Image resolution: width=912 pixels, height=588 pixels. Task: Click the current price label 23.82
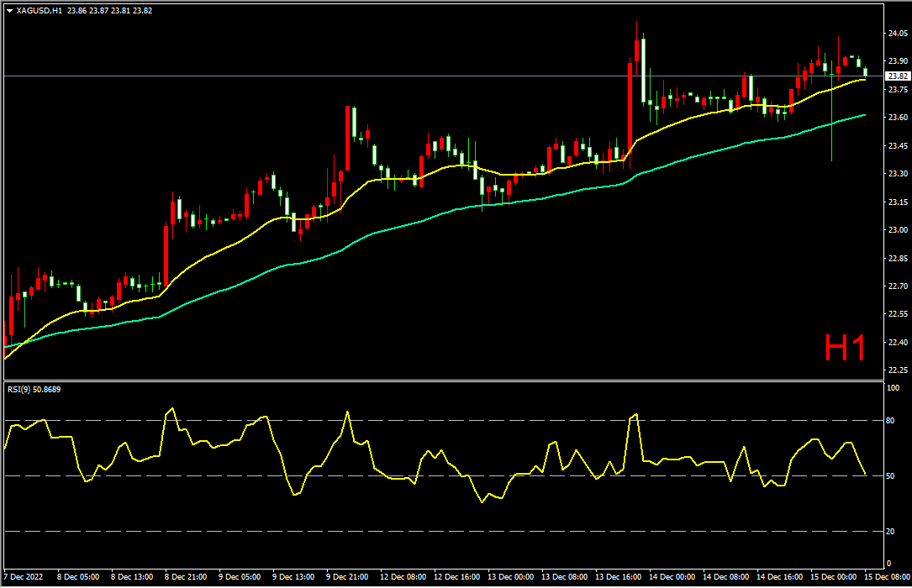click(898, 76)
